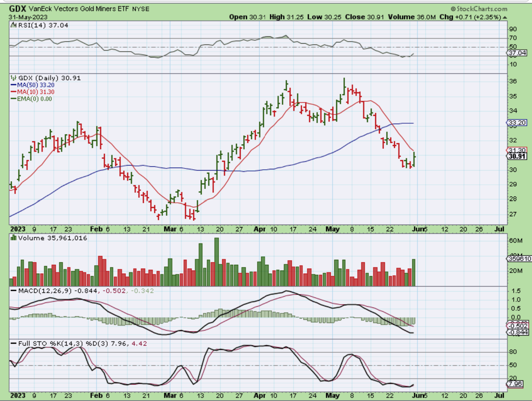
Task: Click the 7.96 stochastic tag on right axis
Action: coord(515,384)
